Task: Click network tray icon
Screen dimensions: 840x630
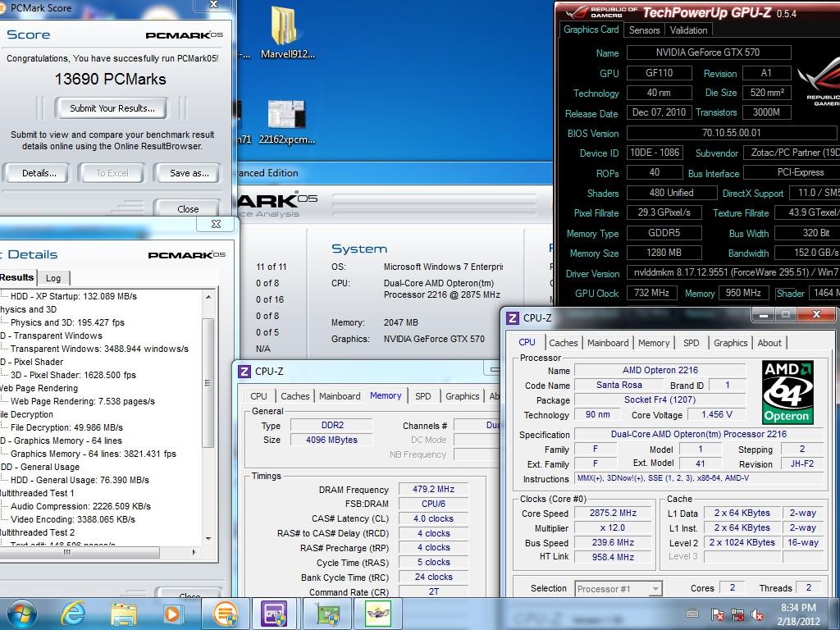Action: coord(737,614)
